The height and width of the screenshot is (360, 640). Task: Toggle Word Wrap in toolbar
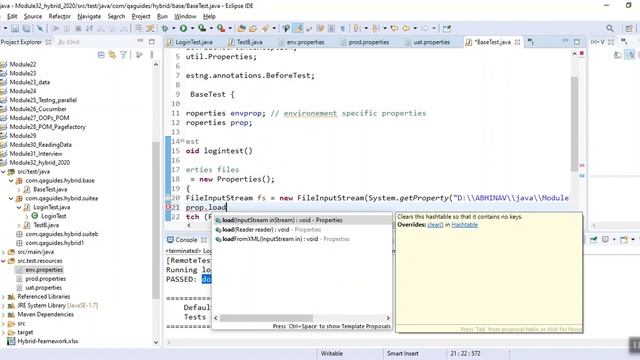click(x=320, y=29)
